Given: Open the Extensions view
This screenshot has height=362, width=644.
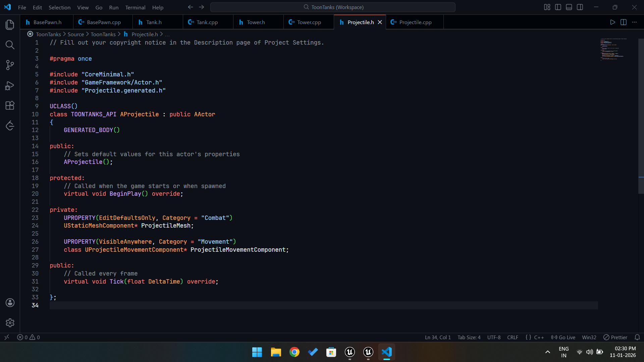Looking at the screenshot, I should pos(10,106).
